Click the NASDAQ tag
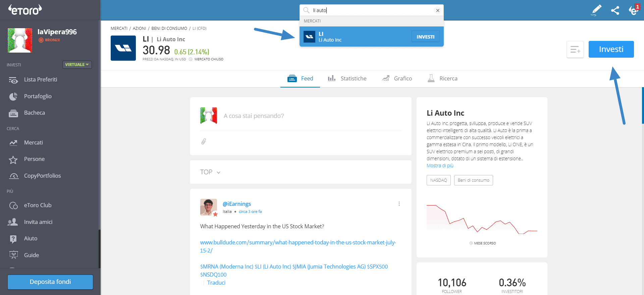This screenshot has width=644, height=295. [439, 180]
